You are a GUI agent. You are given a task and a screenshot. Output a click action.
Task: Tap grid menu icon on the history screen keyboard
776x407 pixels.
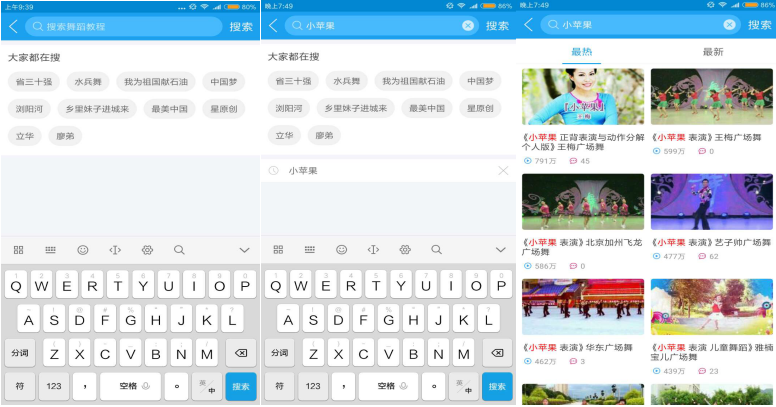click(278, 250)
